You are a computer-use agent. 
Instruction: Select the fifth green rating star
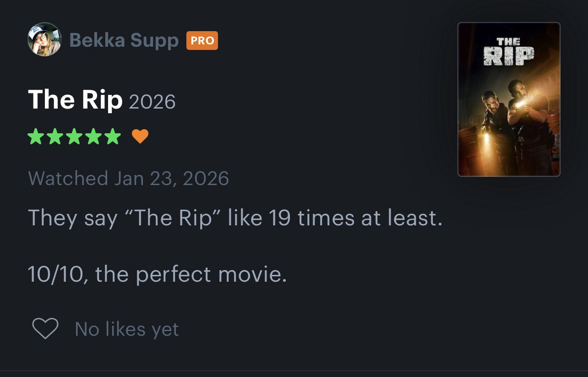click(x=113, y=136)
